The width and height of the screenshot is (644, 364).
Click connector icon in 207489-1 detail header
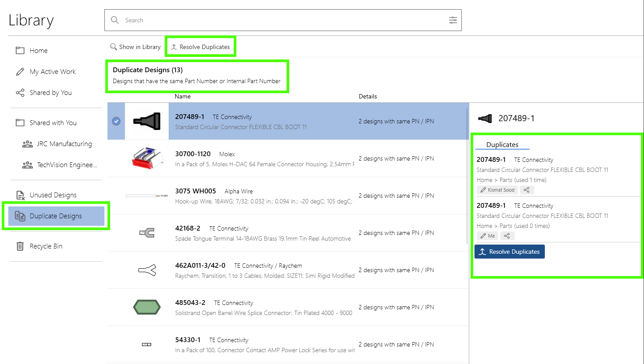coord(485,118)
